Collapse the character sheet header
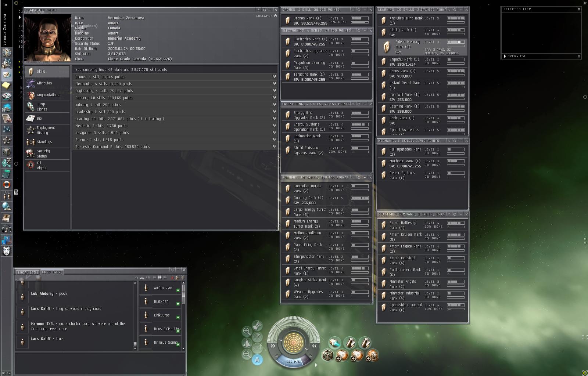 click(x=266, y=16)
